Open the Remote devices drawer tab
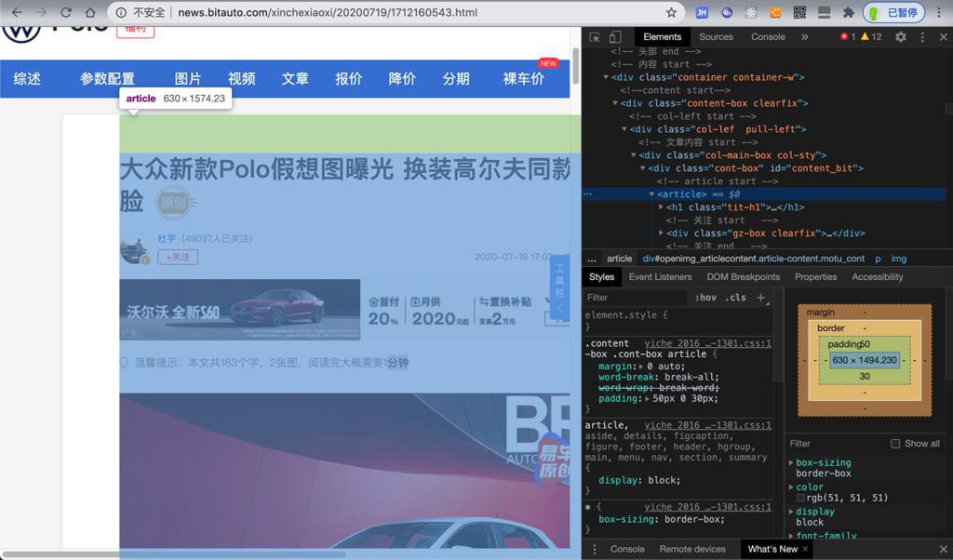Image resolution: width=953 pixels, height=560 pixels. click(x=692, y=549)
